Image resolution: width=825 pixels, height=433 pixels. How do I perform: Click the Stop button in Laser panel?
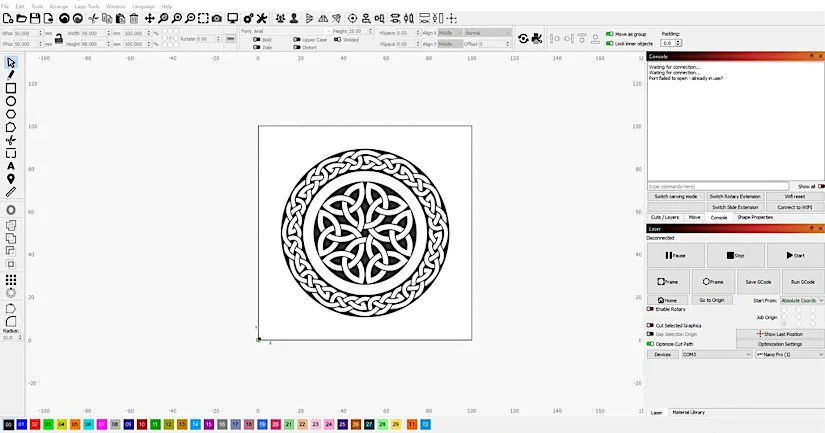coord(736,255)
